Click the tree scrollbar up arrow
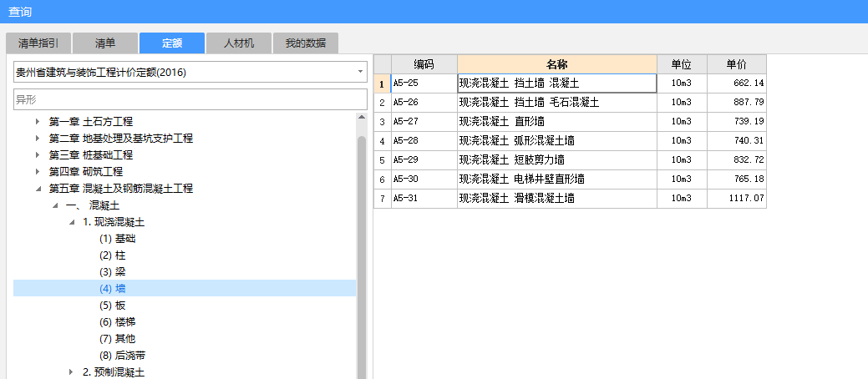The height and width of the screenshot is (379, 868). pyautogui.click(x=362, y=118)
